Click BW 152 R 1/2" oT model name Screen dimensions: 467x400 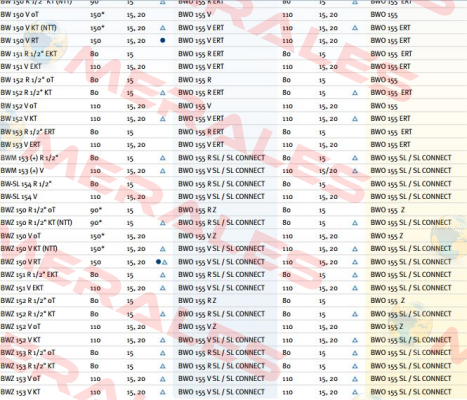coord(27,80)
